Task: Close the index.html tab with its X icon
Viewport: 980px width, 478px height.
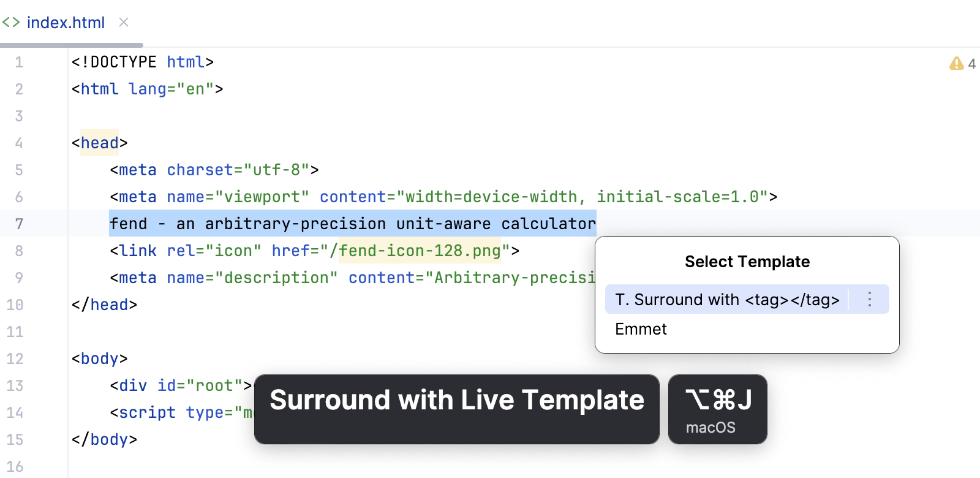Action: 124,22
